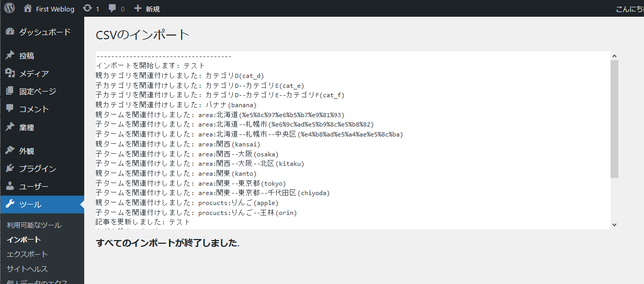Image resolution: width=644 pixels, height=284 pixels.
Task: Open the 投稿 menu item
Action: [x=27, y=55]
